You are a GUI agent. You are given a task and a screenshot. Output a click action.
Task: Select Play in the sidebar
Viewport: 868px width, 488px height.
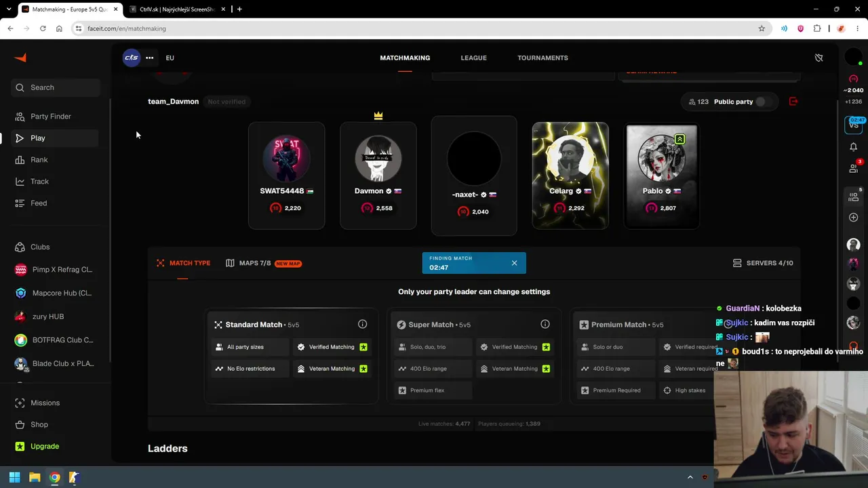[56, 138]
